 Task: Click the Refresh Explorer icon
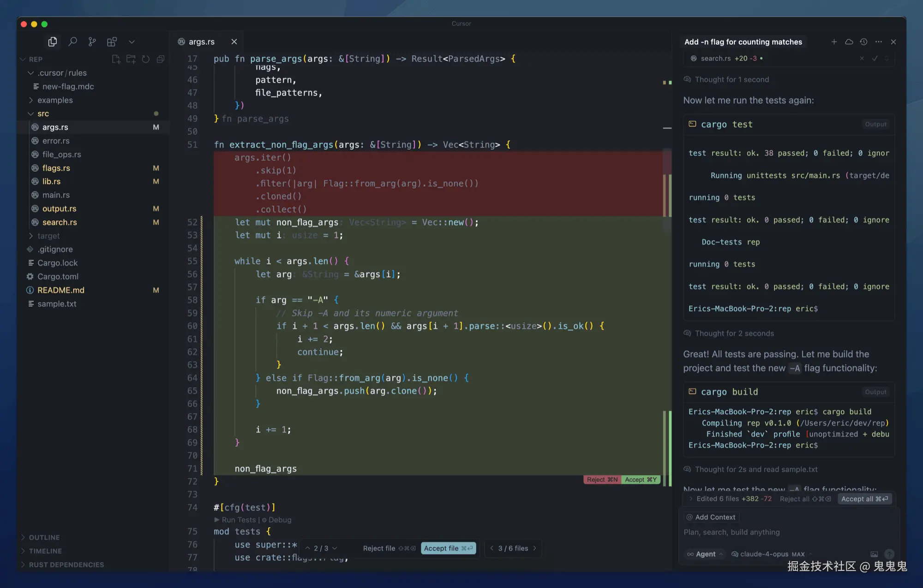[x=145, y=59]
